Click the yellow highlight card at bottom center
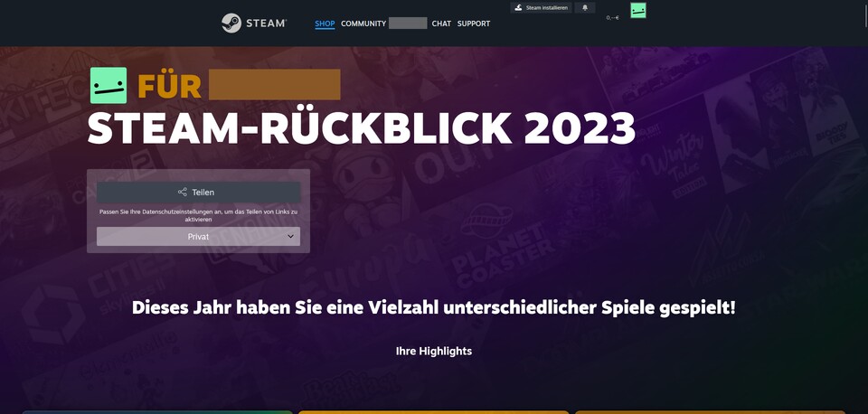Image resolution: width=868 pixels, height=414 pixels. 434,411
